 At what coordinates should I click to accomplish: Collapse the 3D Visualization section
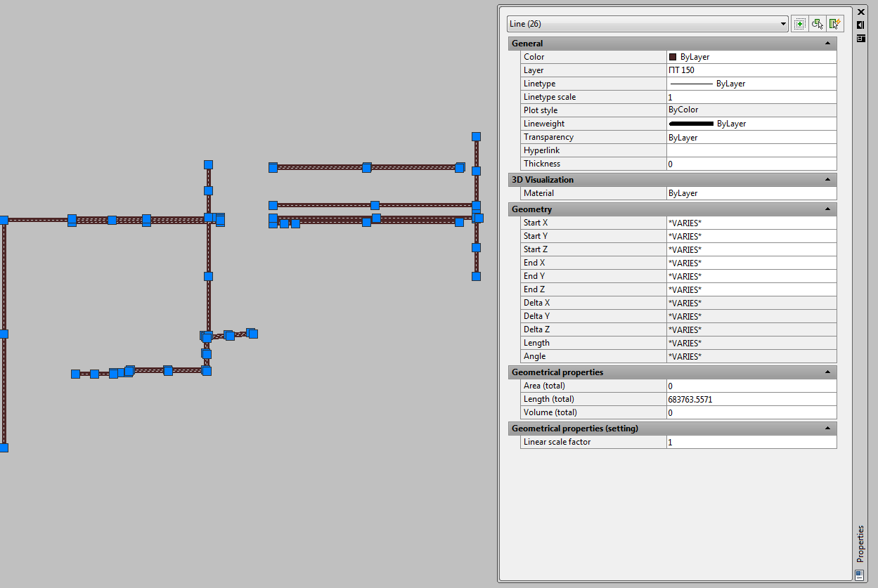pyautogui.click(x=827, y=179)
